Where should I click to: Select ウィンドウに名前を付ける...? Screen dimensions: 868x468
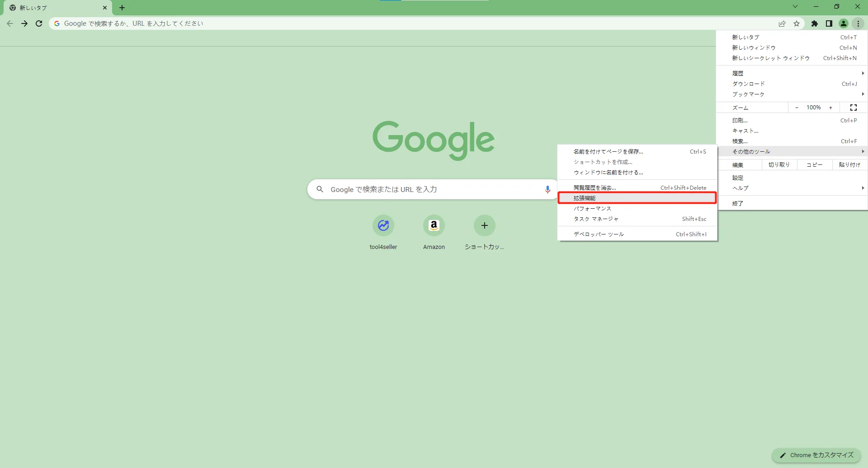[637, 172]
